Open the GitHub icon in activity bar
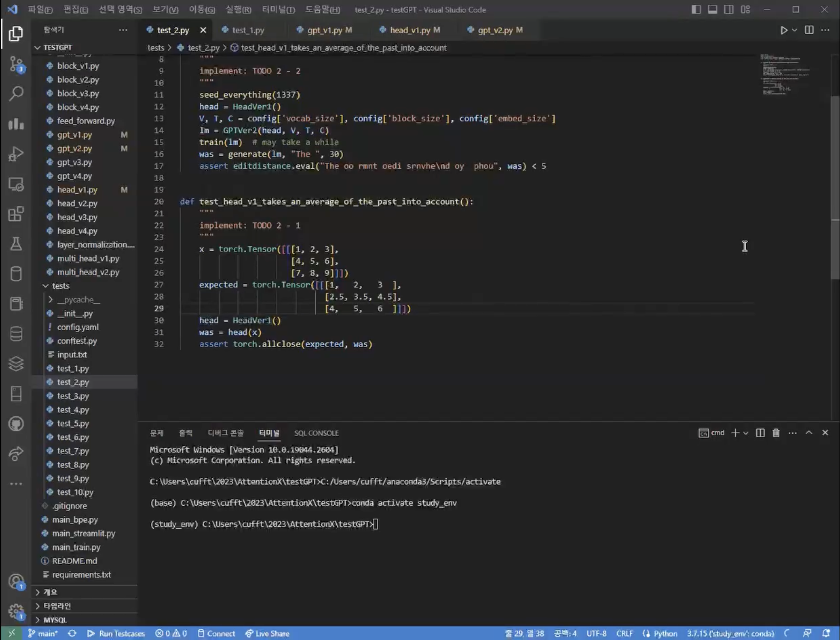 [x=16, y=423]
